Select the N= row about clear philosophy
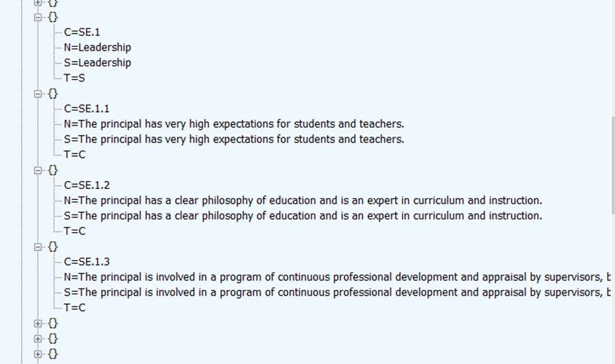The height and width of the screenshot is (364, 615). click(x=302, y=201)
